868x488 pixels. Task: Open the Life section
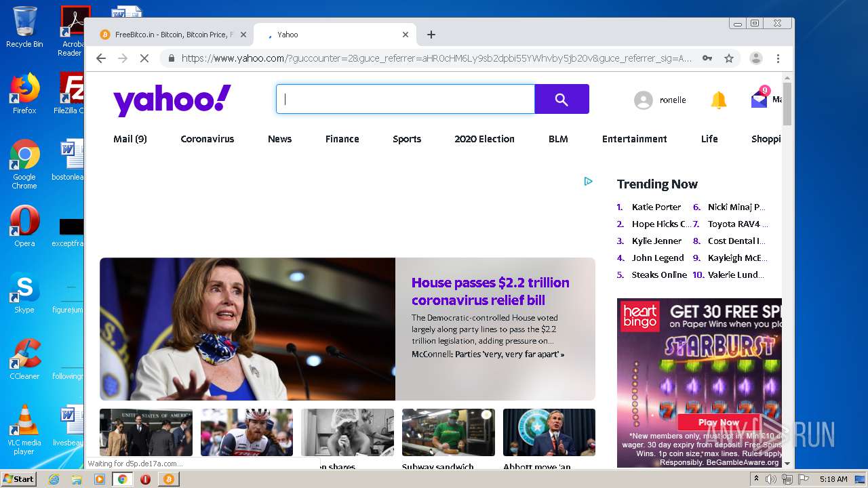pyautogui.click(x=709, y=139)
